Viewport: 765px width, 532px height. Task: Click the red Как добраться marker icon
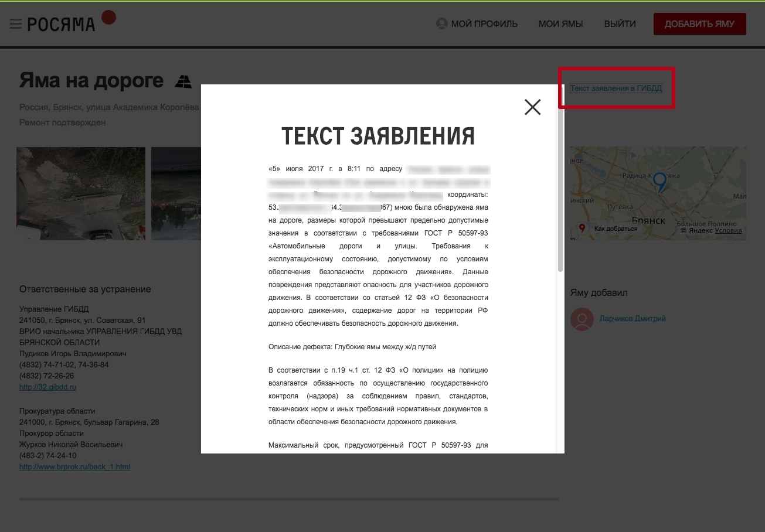coord(582,228)
